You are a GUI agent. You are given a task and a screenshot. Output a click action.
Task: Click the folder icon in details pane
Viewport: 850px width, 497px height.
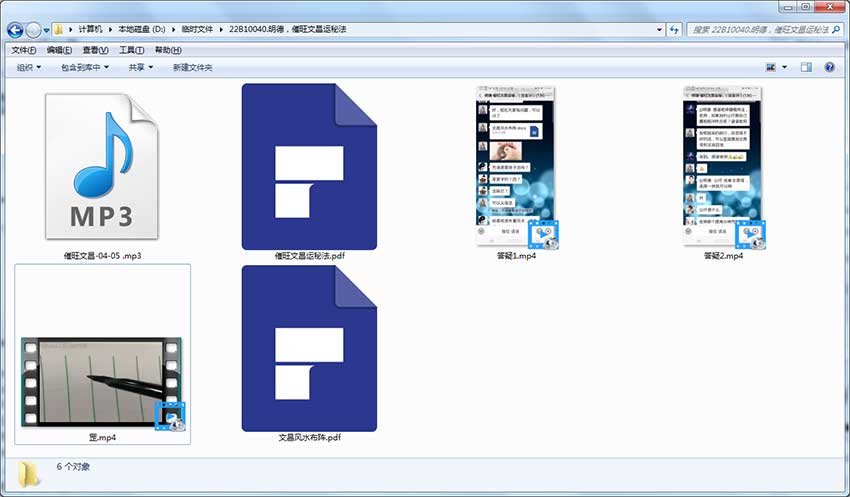point(28,474)
